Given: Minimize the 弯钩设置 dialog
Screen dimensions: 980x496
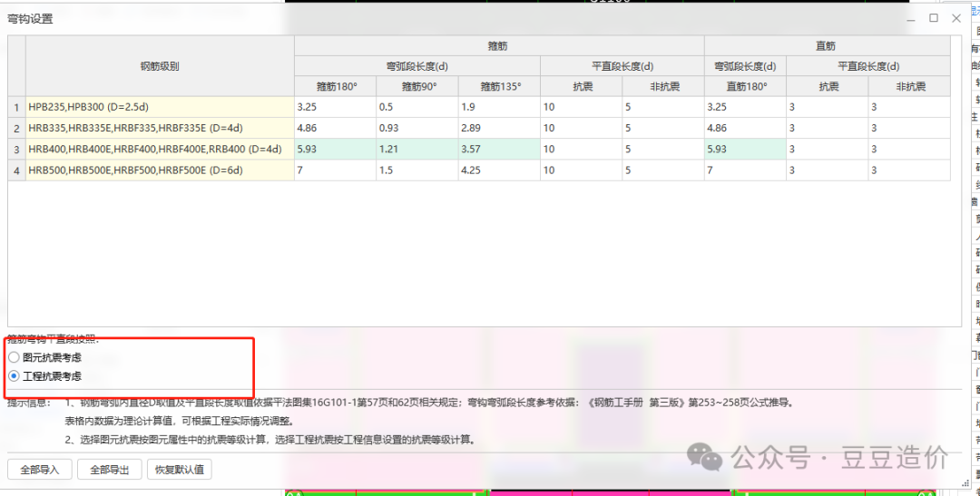Looking at the screenshot, I should pos(911,18).
